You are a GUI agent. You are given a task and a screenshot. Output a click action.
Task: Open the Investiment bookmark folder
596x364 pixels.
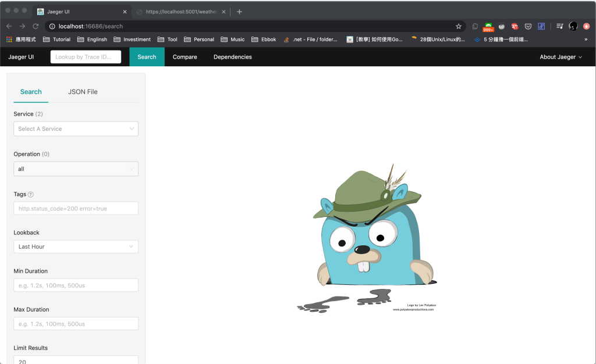132,40
